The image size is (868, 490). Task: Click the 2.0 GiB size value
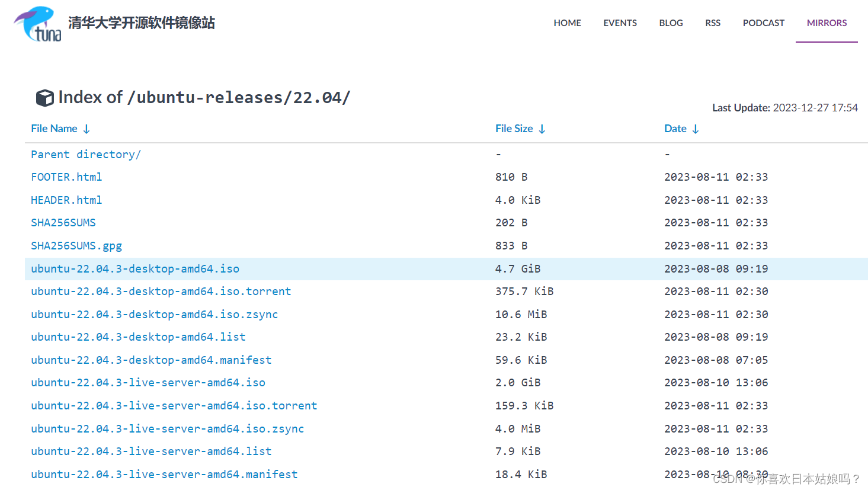(518, 383)
